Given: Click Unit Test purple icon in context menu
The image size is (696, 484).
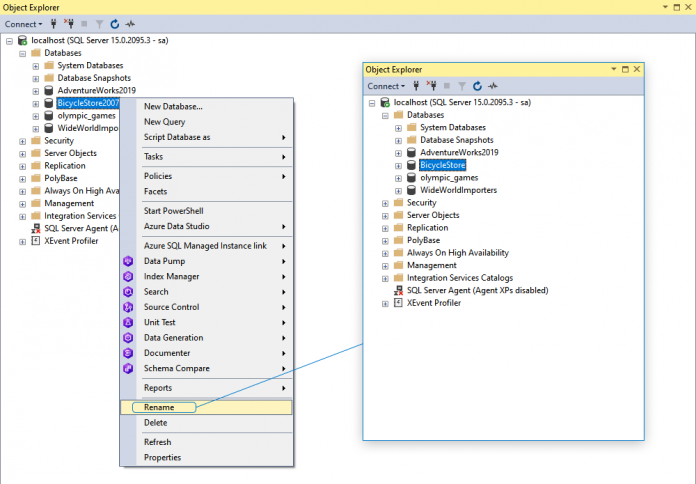Looking at the screenshot, I should point(128,322).
